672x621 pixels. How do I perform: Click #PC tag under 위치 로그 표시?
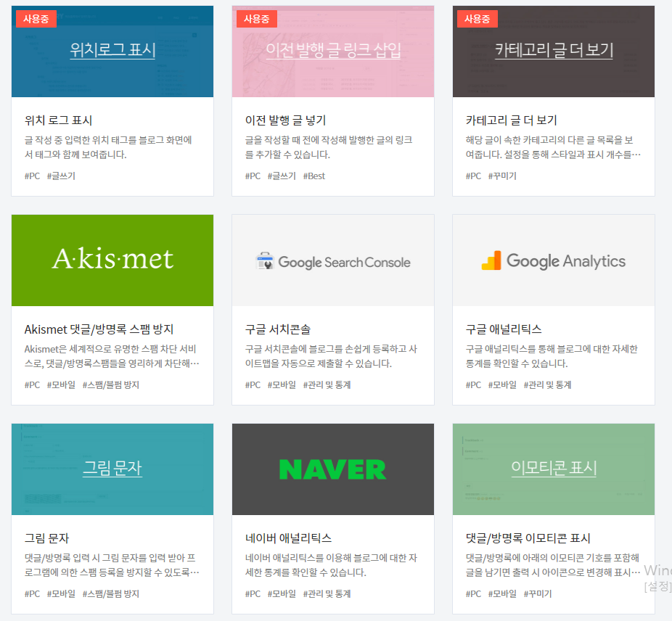pos(32,176)
